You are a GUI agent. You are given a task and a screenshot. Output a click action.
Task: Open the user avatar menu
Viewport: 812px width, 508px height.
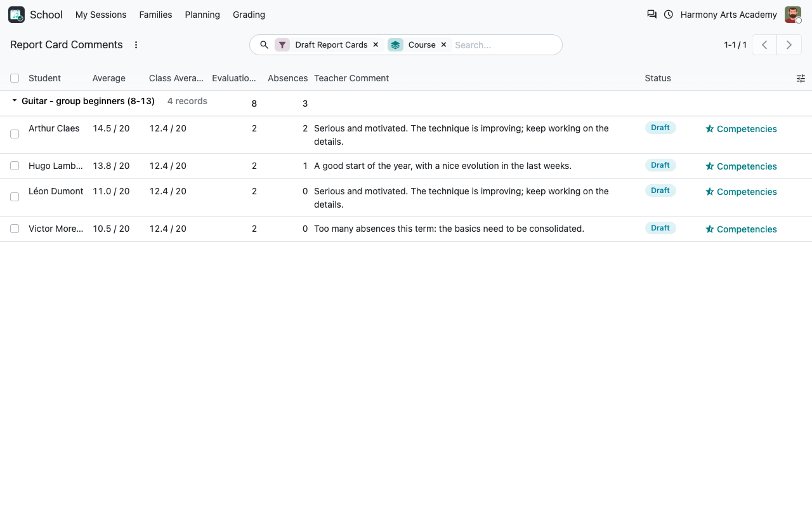click(793, 15)
